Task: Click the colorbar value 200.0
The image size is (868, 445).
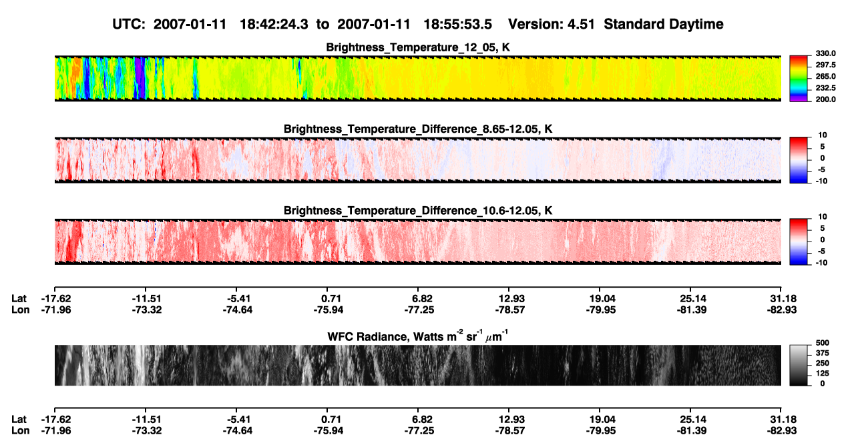Action: [x=825, y=99]
